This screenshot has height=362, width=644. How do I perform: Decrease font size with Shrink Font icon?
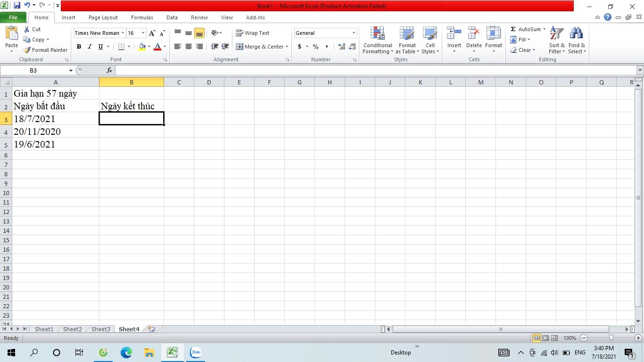click(162, 33)
